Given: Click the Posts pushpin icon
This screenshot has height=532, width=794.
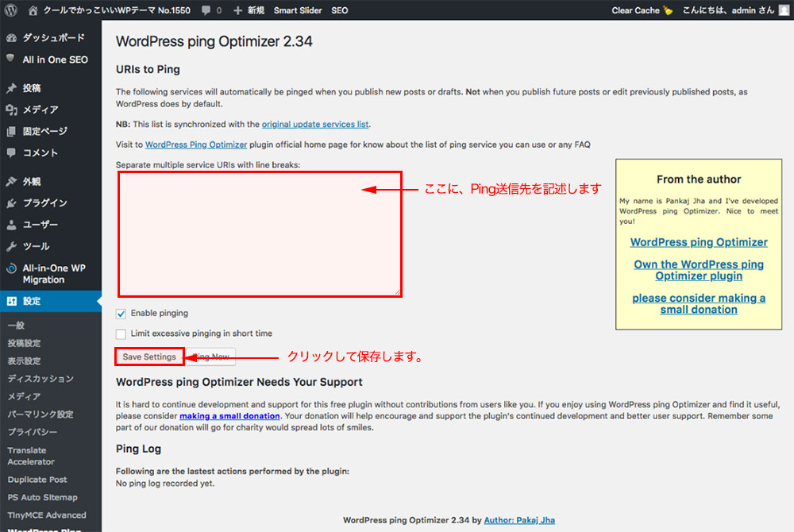Looking at the screenshot, I should 11,88.
